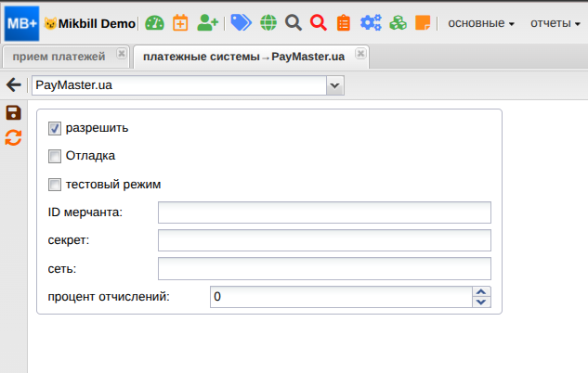Close the прием платежей tab
This screenshot has height=373, width=588.
pyautogui.click(x=122, y=54)
